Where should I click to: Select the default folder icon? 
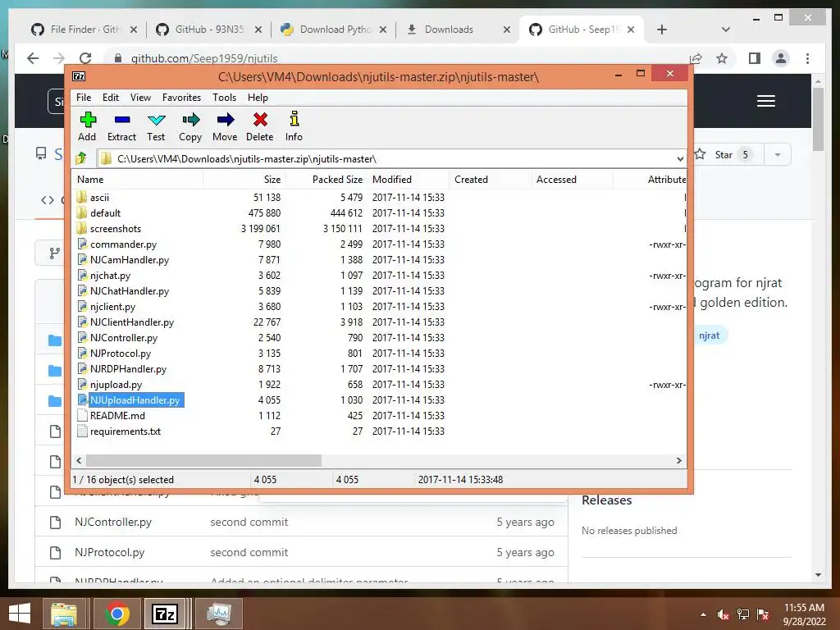pyautogui.click(x=81, y=212)
